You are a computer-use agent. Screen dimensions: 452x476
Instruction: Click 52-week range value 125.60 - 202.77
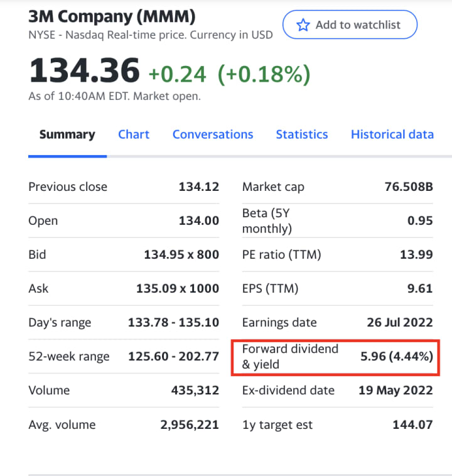[173, 357]
